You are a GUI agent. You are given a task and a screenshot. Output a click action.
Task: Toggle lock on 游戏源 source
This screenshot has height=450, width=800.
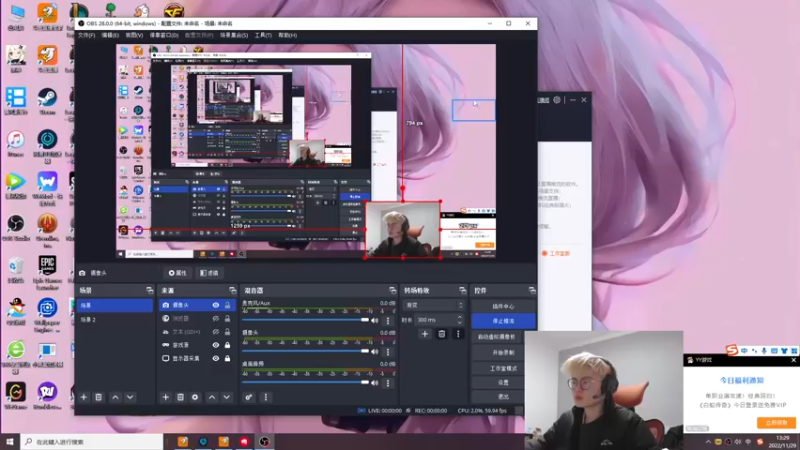click(x=228, y=345)
